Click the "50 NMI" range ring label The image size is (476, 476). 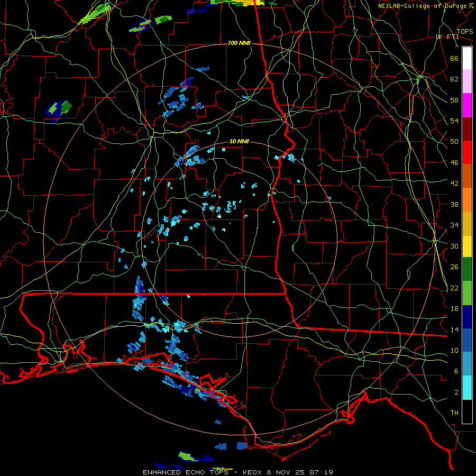click(x=239, y=141)
